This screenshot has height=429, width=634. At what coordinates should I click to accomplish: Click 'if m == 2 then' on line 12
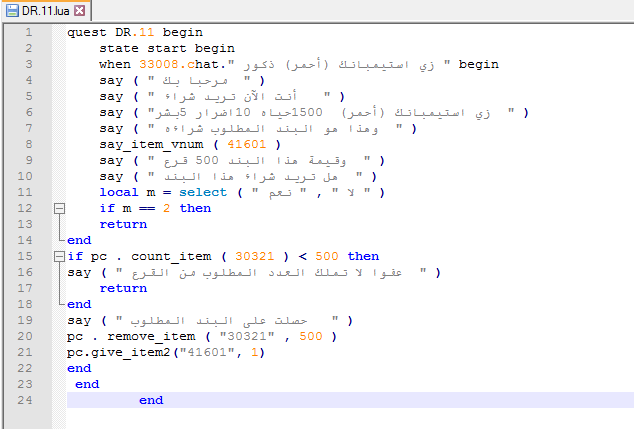click(x=155, y=208)
